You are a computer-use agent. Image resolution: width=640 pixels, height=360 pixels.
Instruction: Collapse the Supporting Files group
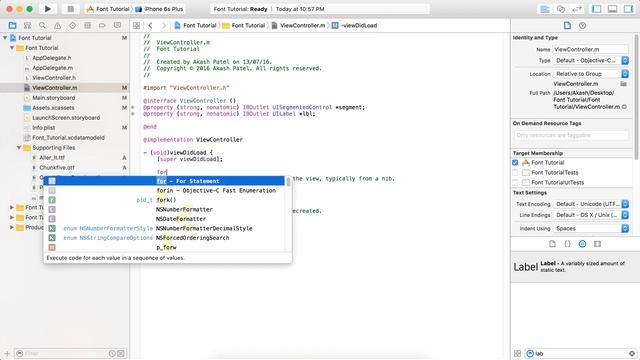coord(19,147)
